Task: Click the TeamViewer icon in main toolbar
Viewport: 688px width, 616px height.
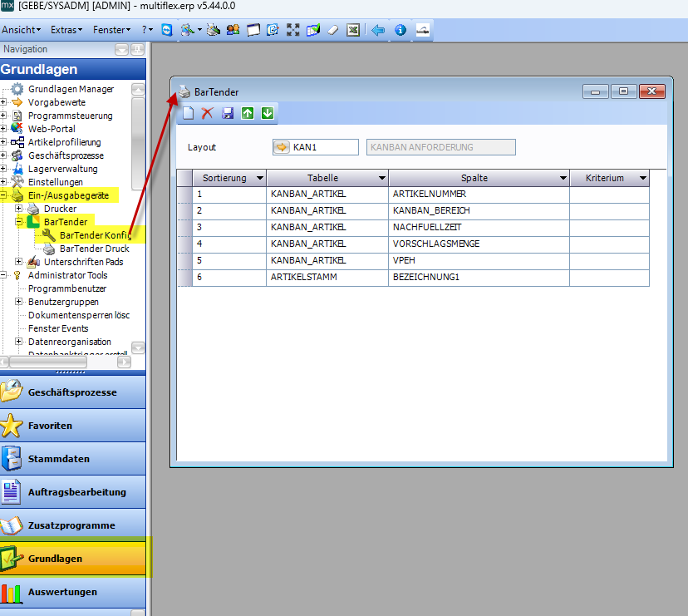Action: [168, 30]
